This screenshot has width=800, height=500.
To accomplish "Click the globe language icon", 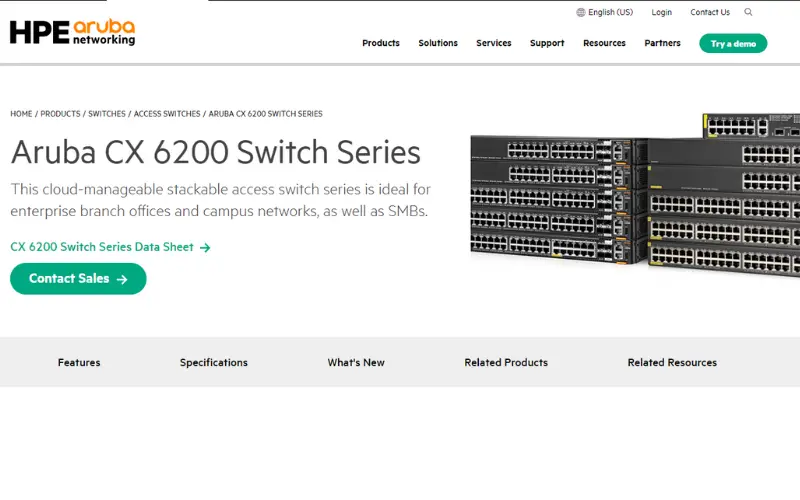I will click(x=581, y=12).
